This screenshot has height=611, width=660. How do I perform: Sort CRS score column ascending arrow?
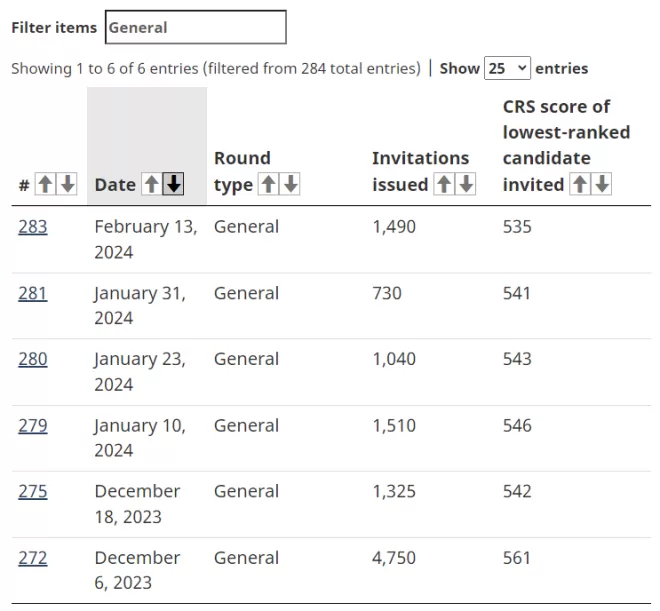(x=580, y=184)
